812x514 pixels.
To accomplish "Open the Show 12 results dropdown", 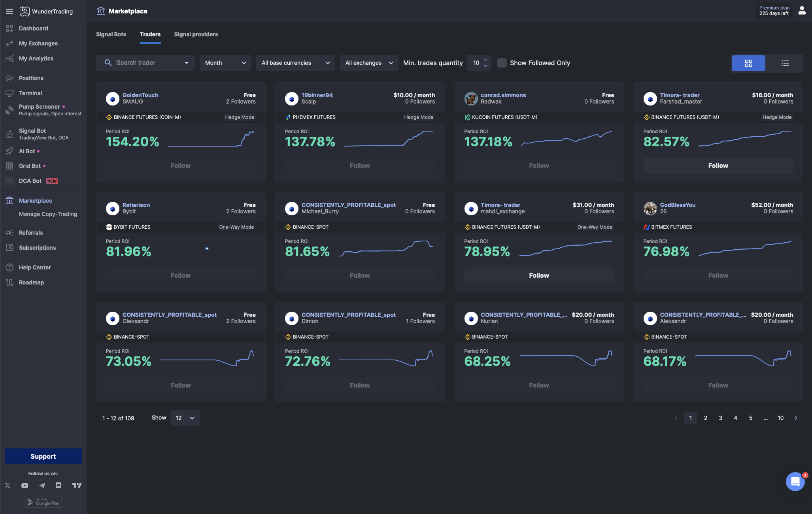I will tap(184, 418).
